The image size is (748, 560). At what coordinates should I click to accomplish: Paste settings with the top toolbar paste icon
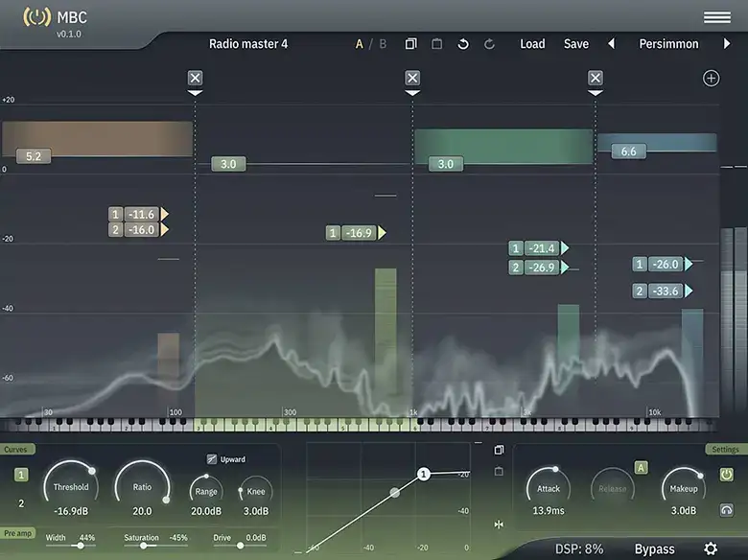tap(436, 44)
